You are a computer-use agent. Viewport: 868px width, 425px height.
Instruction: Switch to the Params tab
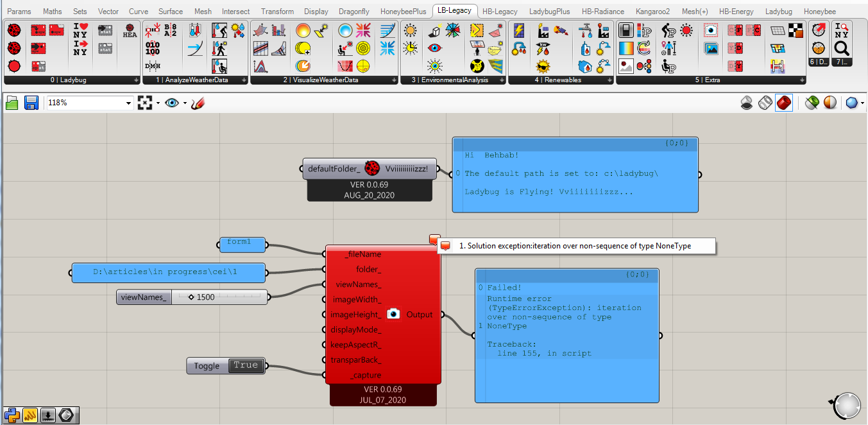point(19,12)
